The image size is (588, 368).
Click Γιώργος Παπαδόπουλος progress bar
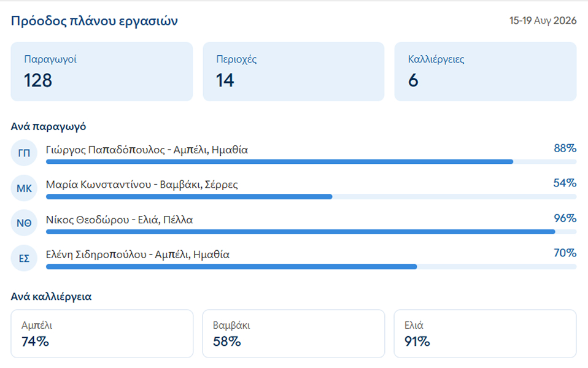click(311, 162)
